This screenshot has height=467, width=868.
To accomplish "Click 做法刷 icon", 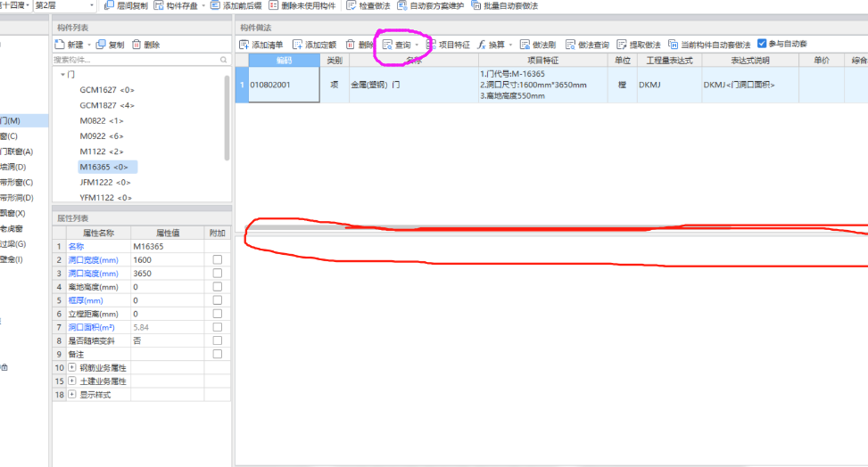I will [525, 45].
